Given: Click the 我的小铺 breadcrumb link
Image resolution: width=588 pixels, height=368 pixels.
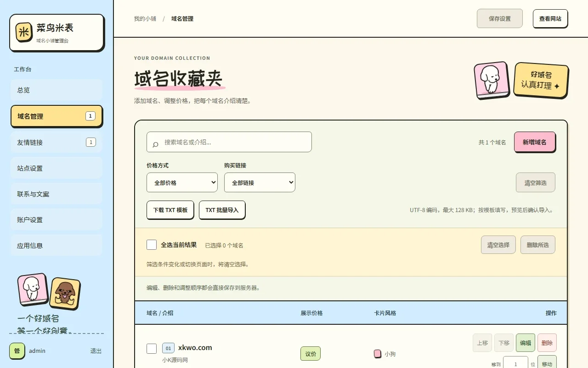Looking at the screenshot, I should pos(145,19).
